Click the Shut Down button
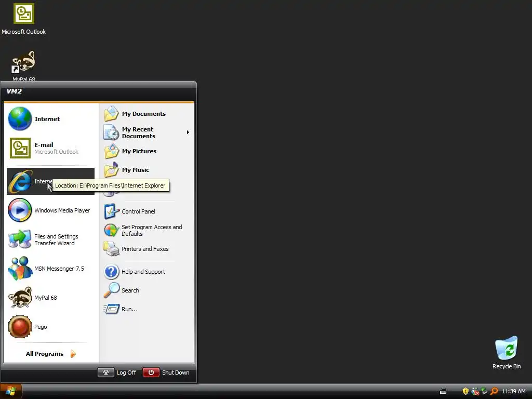Screen dimensions: 532x399 (166, 372)
